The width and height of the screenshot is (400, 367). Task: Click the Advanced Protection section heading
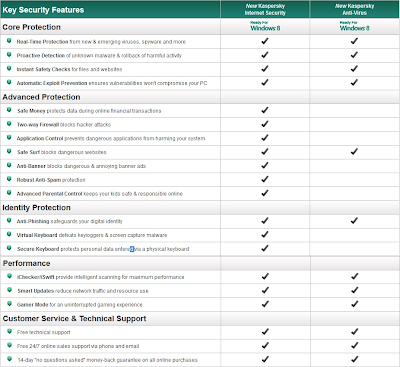[41, 97]
